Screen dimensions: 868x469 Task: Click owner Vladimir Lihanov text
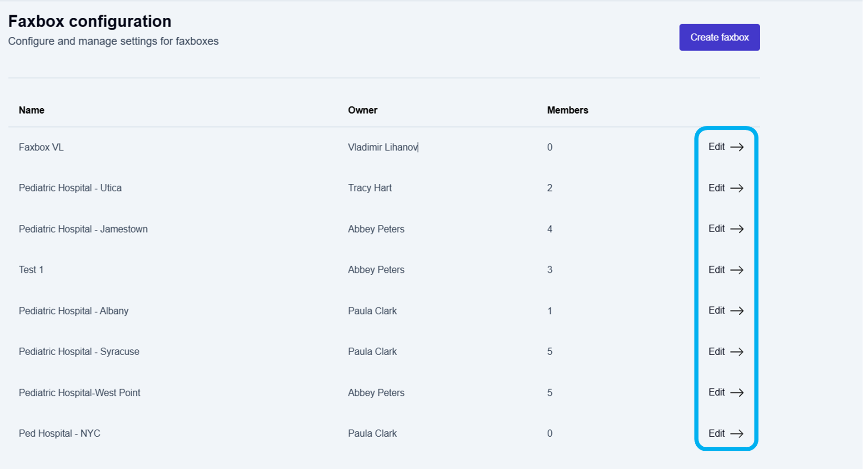point(382,147)
